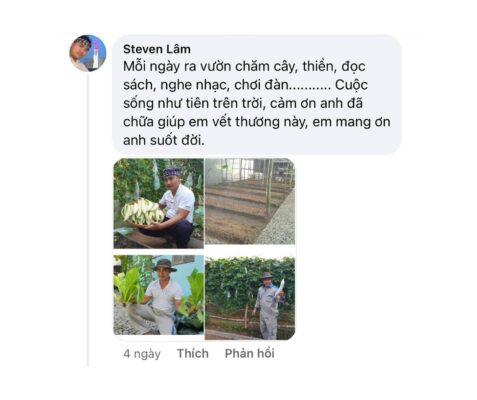Viewport: 477px width, 400px height.
Task: Click the Steven Lâm commenter name
Action: (157, 49)
